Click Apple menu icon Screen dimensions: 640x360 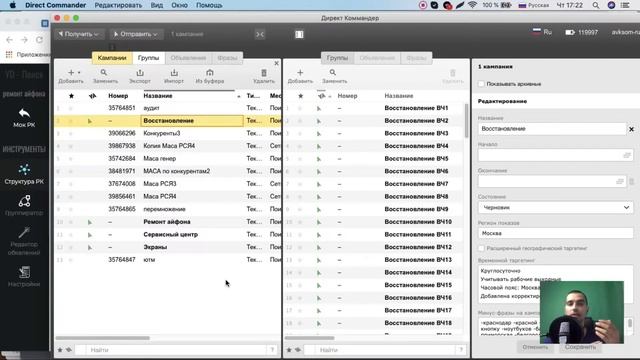pyautogui.click(x=13, y=5)
